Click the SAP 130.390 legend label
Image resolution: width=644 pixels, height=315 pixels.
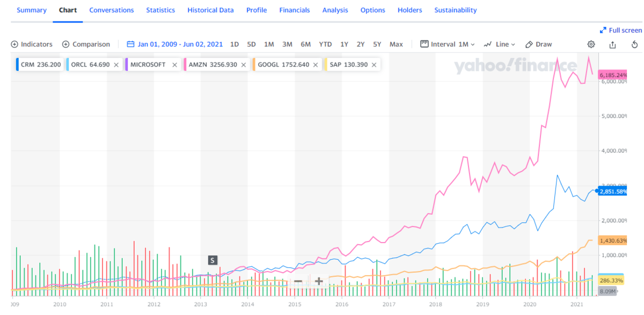[349, 64]
